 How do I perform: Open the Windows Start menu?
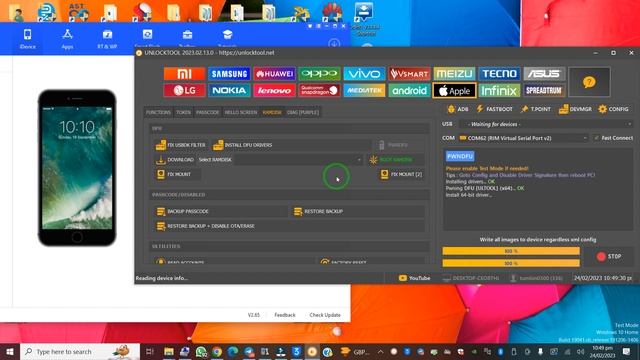click(10, 351)
